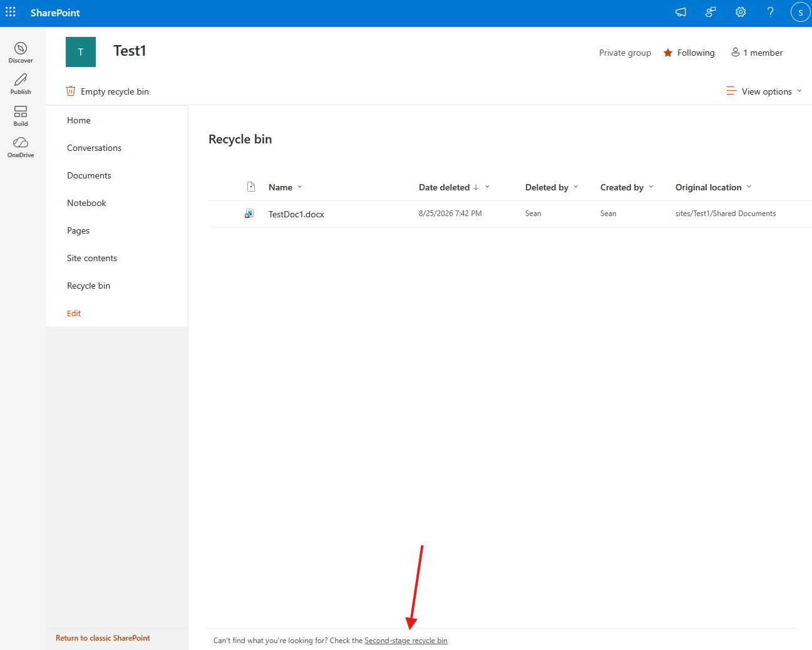Screen dimensions: 812x650
Task: Open the people connections icon in header
Action: point(711,12)
